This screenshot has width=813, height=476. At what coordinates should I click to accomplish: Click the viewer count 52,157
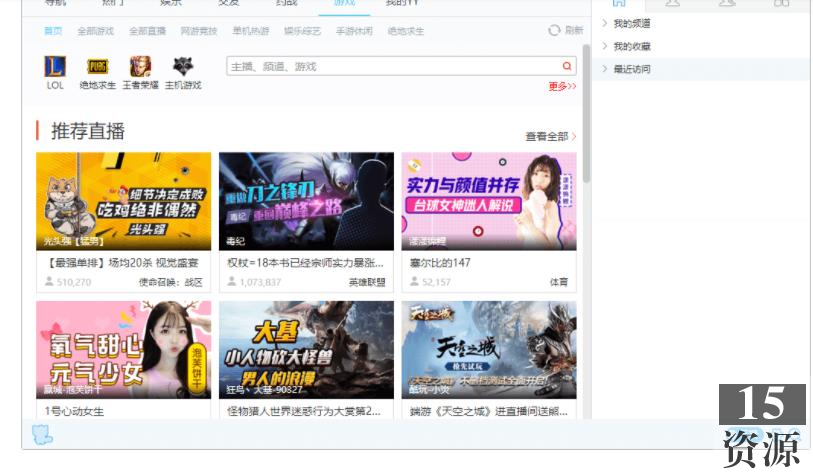[436, 282]
